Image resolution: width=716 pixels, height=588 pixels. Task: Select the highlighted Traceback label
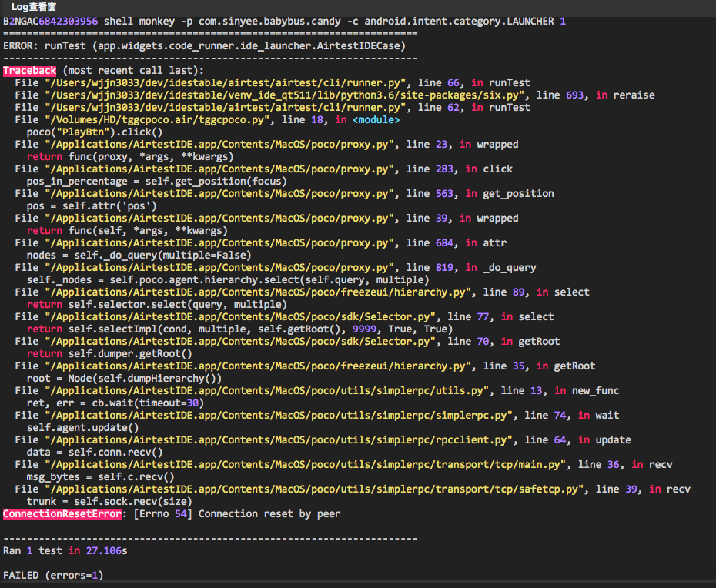29,70
